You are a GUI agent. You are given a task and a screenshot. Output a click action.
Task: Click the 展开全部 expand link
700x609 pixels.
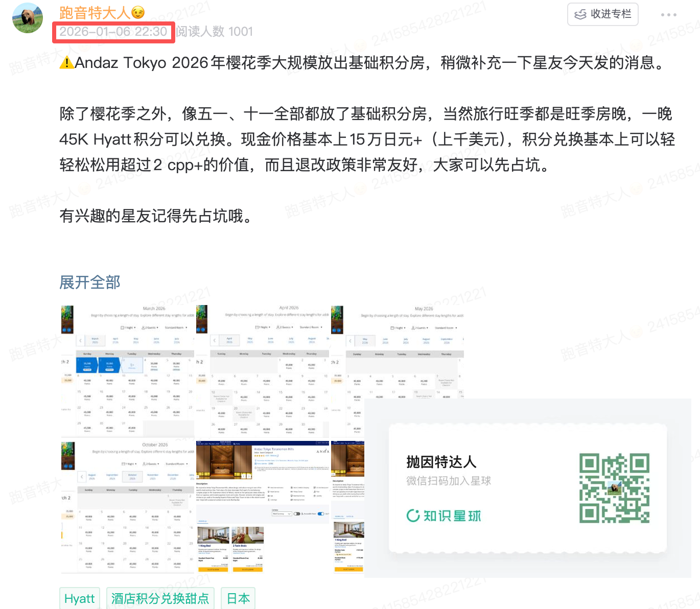[x=89, y=282]
